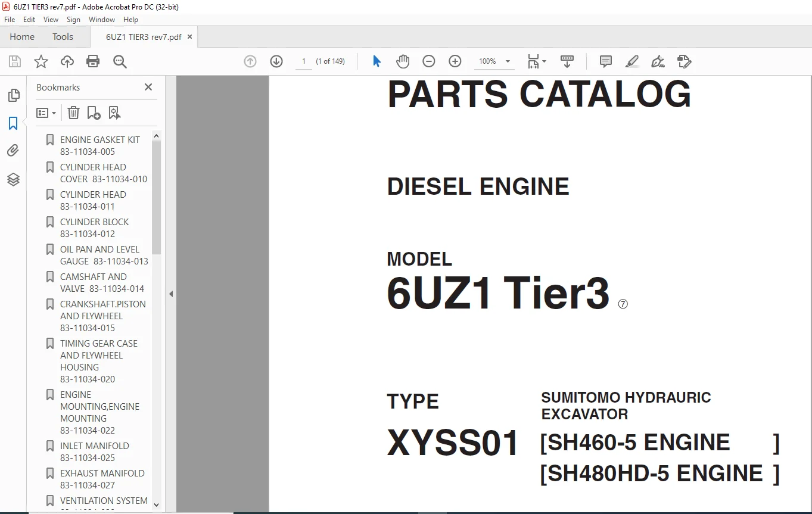Open ENGINE GASKET KIT 83-11034-005 bookmark
This screenshot has height=514, width=812.
(100, 145)
